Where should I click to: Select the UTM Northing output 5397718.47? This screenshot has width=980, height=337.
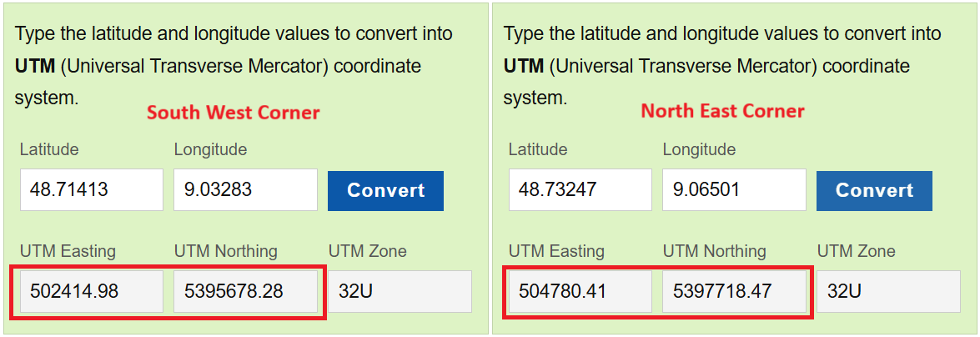[x=734, y=291]
